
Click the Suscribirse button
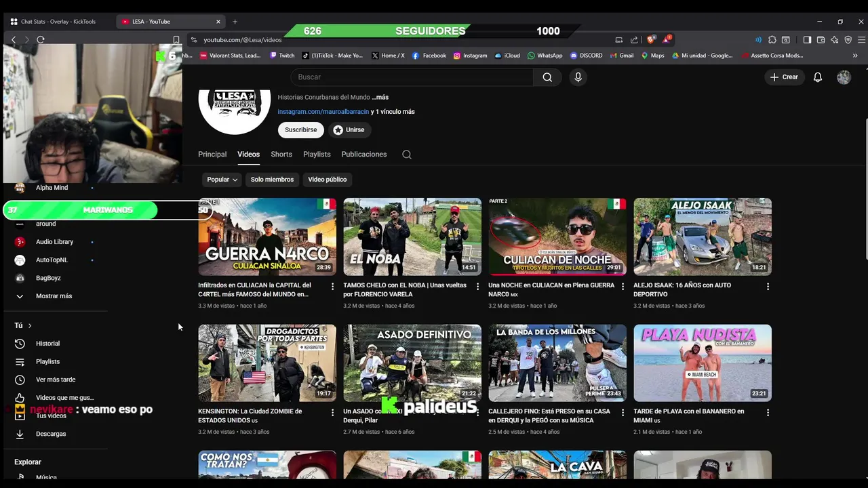tap(300, 129)
